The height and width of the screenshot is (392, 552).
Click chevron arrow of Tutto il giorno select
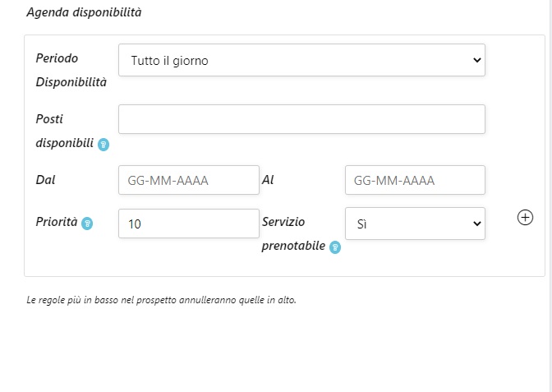pyautogui.click(x=476, y=60)
